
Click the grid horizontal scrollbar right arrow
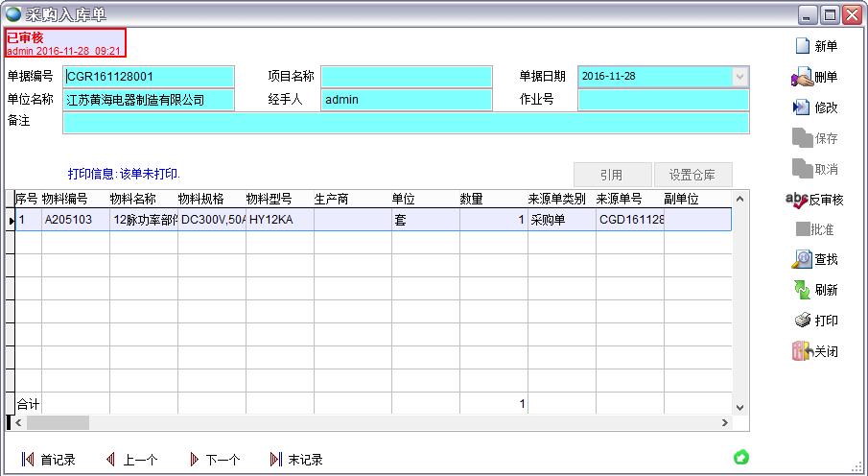725,422
